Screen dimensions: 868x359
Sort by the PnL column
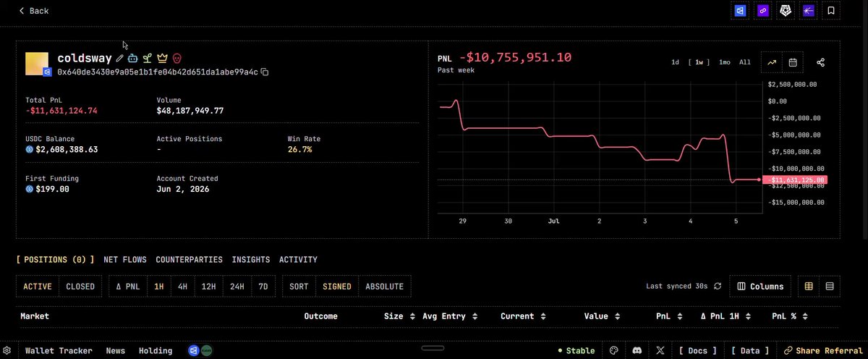click(x=668, y=316)
